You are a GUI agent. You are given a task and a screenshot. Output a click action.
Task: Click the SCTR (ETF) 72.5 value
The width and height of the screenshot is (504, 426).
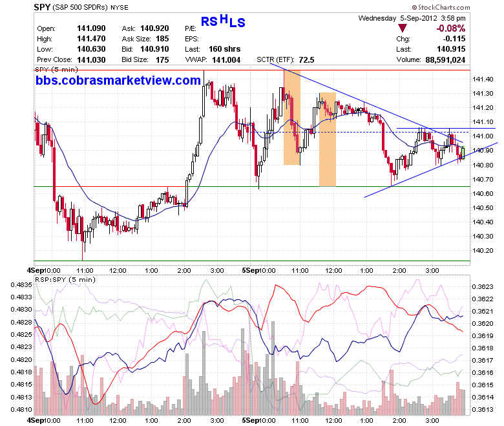[306, 60]
